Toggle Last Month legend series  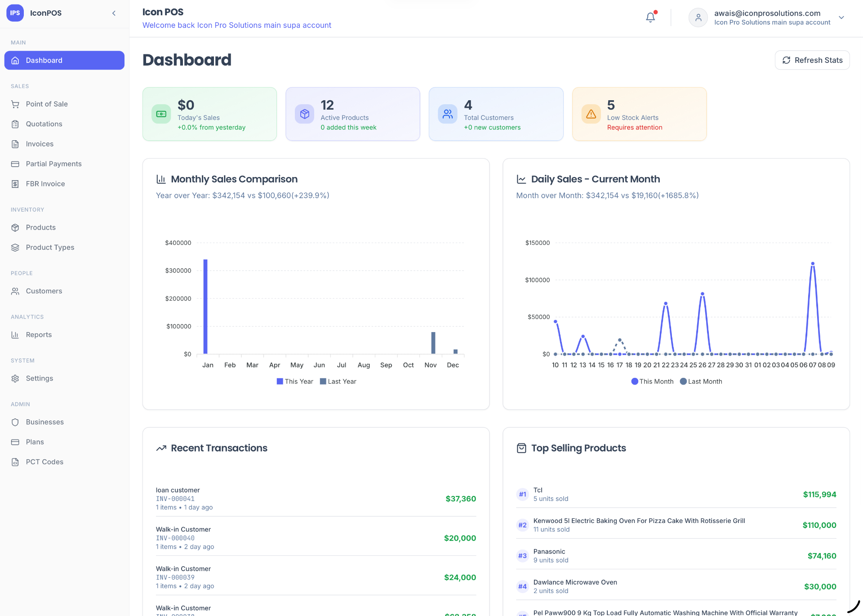tap(701, 381)
